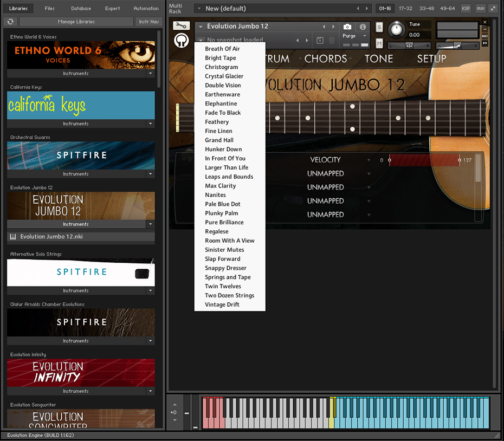Image resolution: width=504 pixels, height=441 pixels.
Task: Click the pan center icon
Action: (x=409, y=46)
